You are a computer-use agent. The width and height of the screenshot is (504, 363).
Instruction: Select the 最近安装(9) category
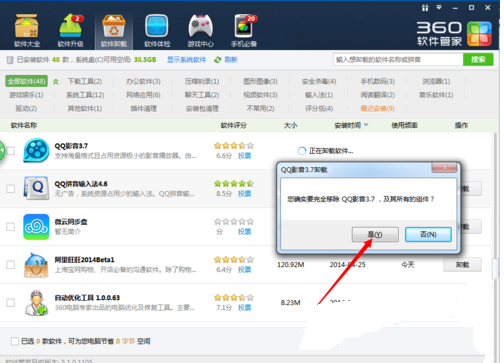tap(378, 108)
